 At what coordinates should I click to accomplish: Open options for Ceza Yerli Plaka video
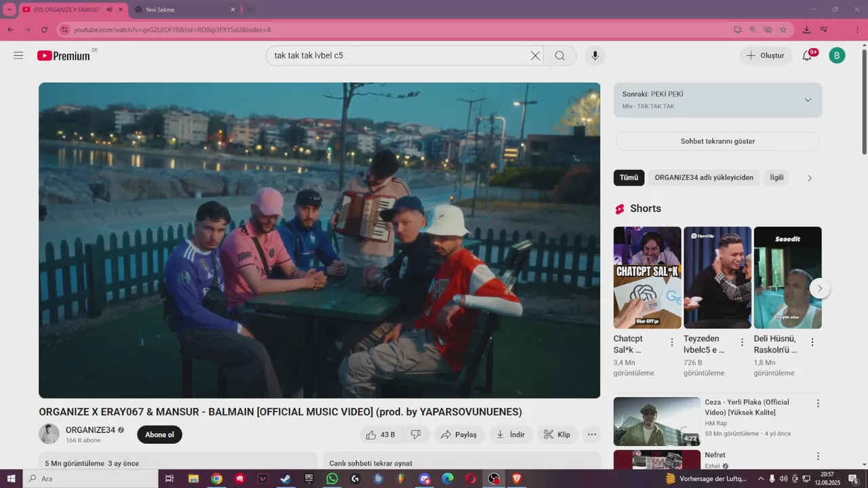click(x=818, y=403)
